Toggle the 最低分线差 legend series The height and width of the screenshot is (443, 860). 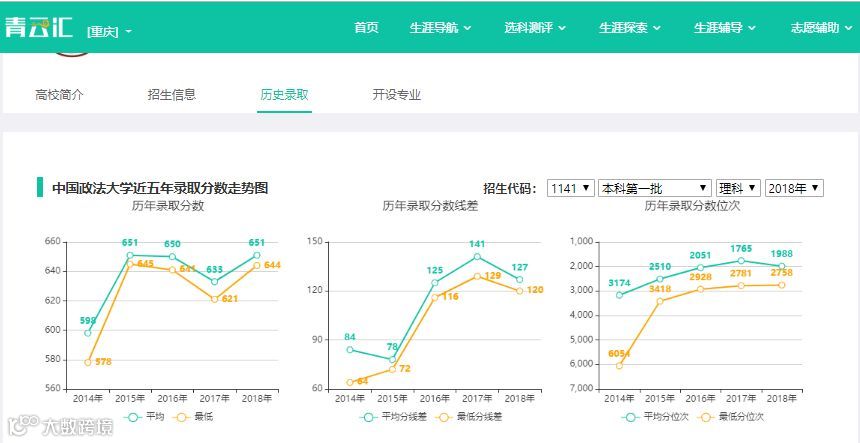tap(469, 417)
